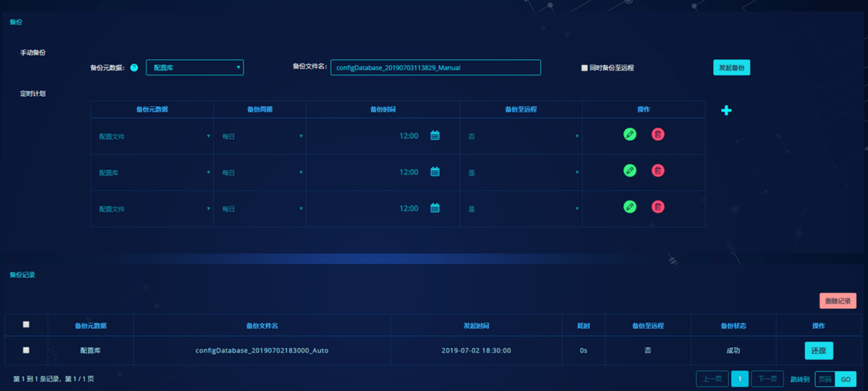Open calendar icon in third row's time
Screen dimensions: 868x391
coord(435,208)
